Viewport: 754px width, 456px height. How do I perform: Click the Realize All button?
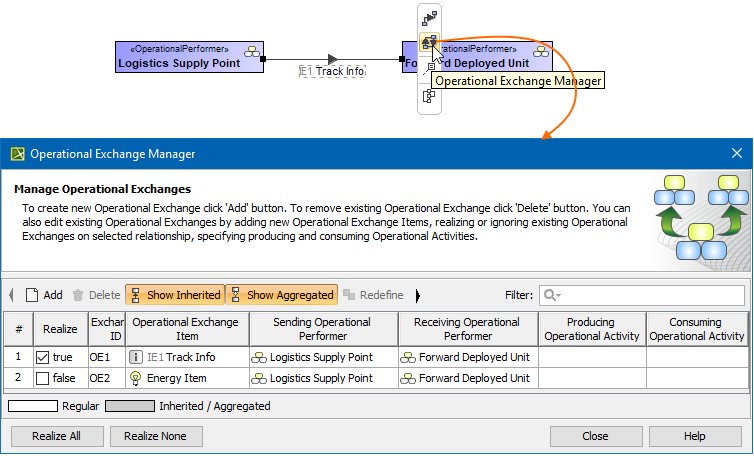pos(57,436)
